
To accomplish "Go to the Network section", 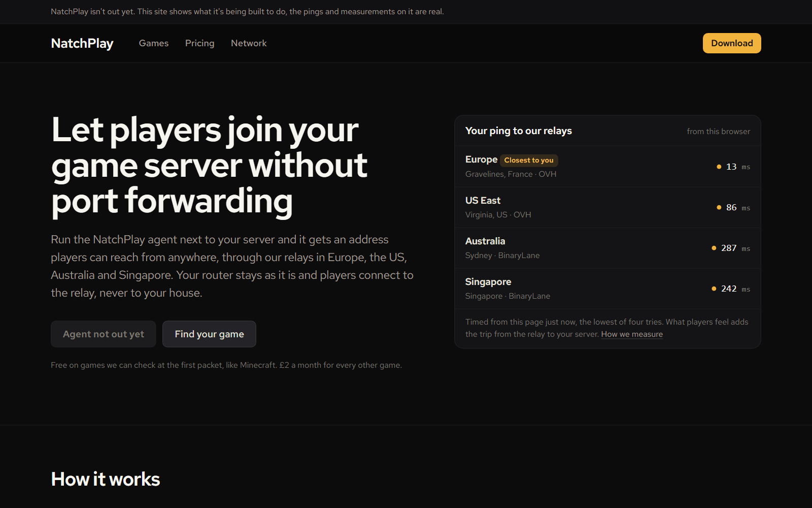I will tap(249, 43).
